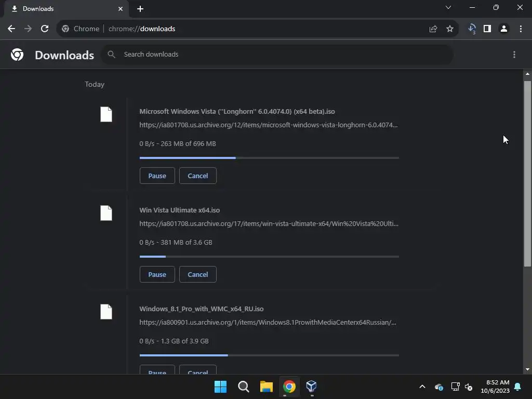This screenshot has height=399, width=532.
Task: Open a new tab with the plus button
Action: point(140,9)
